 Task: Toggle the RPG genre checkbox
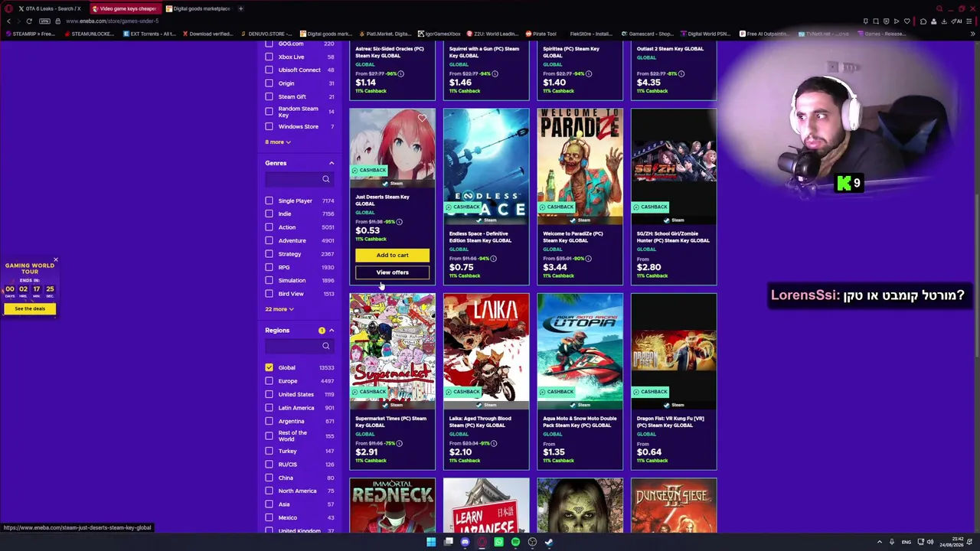click(269, 267)
